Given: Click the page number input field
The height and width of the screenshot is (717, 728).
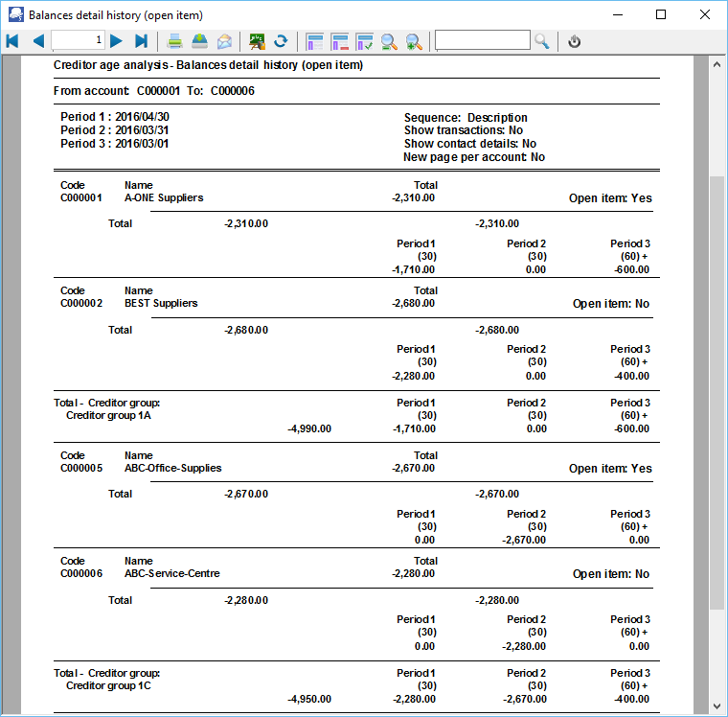Looking at the screenshot, I should (79, 40).
